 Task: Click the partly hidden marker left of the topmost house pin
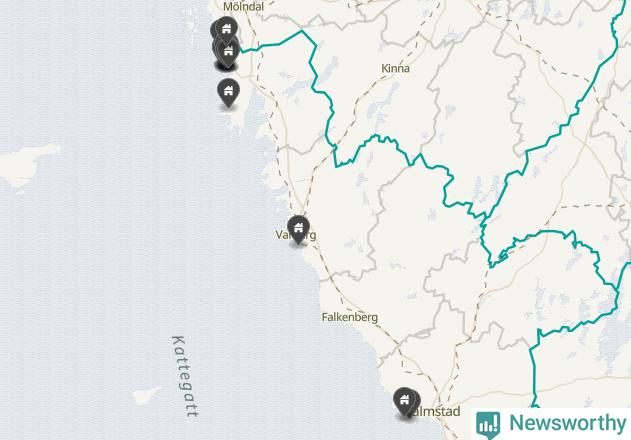click(x=213, y=30)
